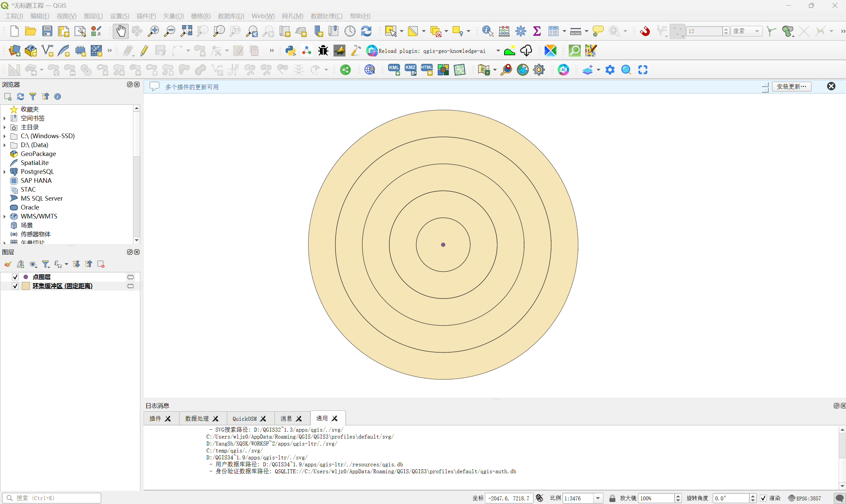Open the Field Calculator abacus icon
The height and width of the screenshot is (504, 846).
(504, 31)
